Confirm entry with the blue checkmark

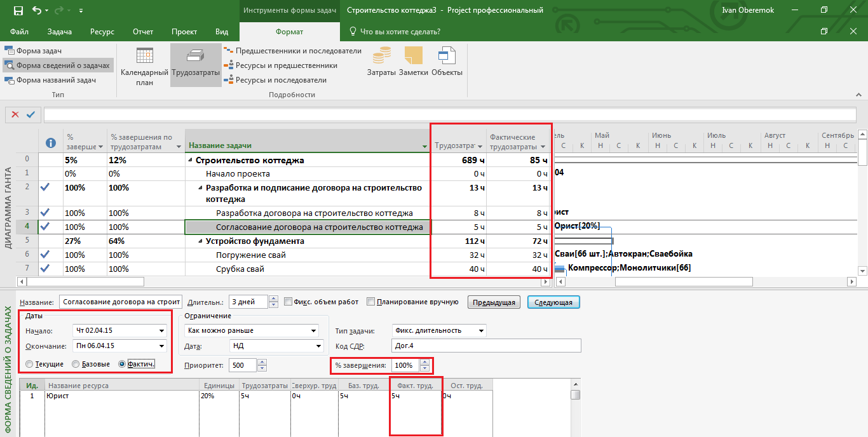coord(31,114)
